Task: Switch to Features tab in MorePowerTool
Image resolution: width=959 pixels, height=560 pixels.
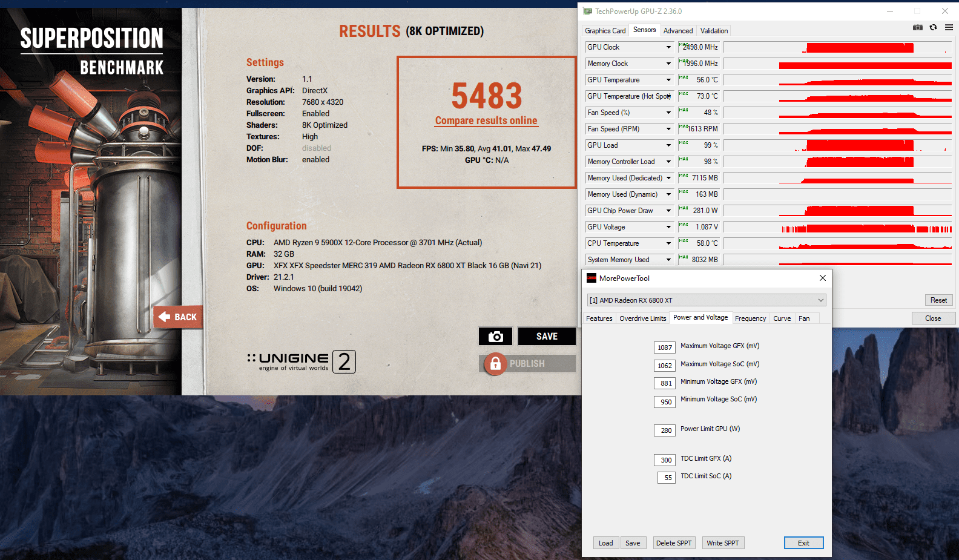Action: [x=599, y=318]
